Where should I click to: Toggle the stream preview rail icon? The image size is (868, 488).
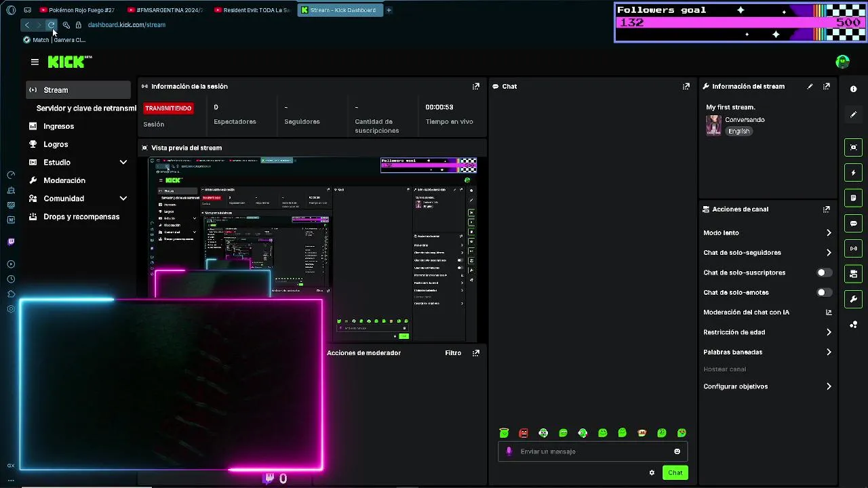[854, 147]
